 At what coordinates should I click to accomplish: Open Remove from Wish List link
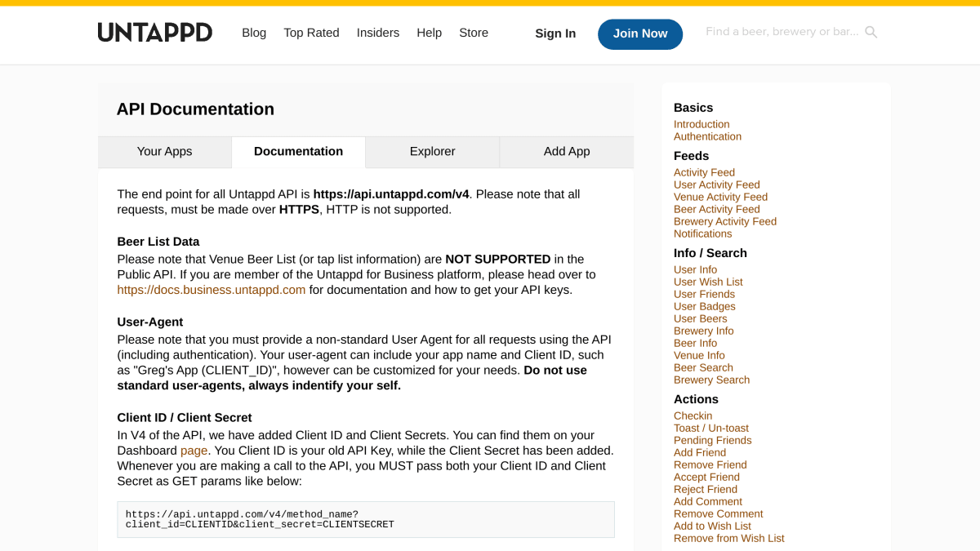(x=729, y=539)
